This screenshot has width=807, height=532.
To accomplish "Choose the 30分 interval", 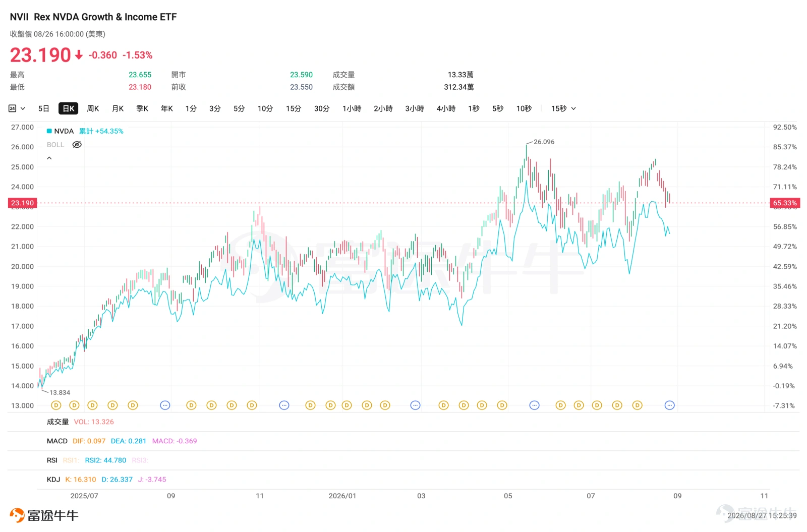I will pyautogui.click(x=322, y=108).
